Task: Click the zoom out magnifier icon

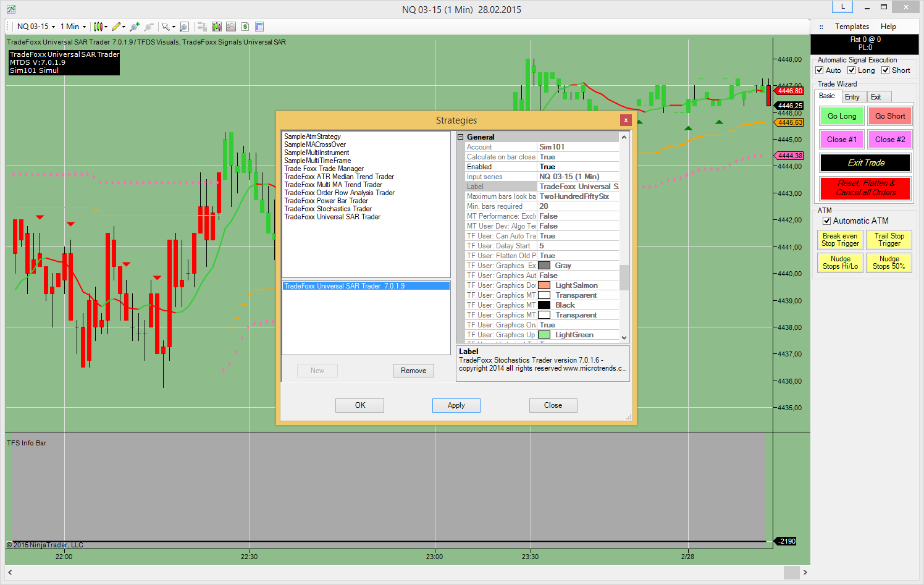Action: [x=148, y=27]
